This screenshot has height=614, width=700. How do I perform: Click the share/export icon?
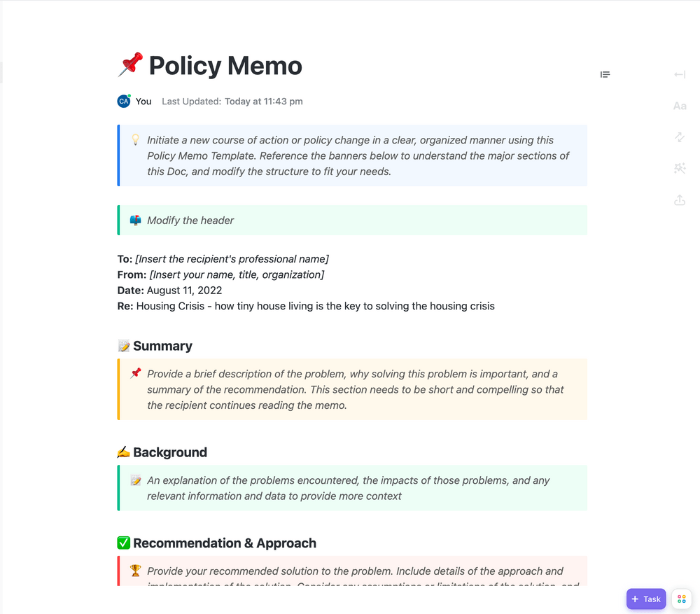pos(679,200)
